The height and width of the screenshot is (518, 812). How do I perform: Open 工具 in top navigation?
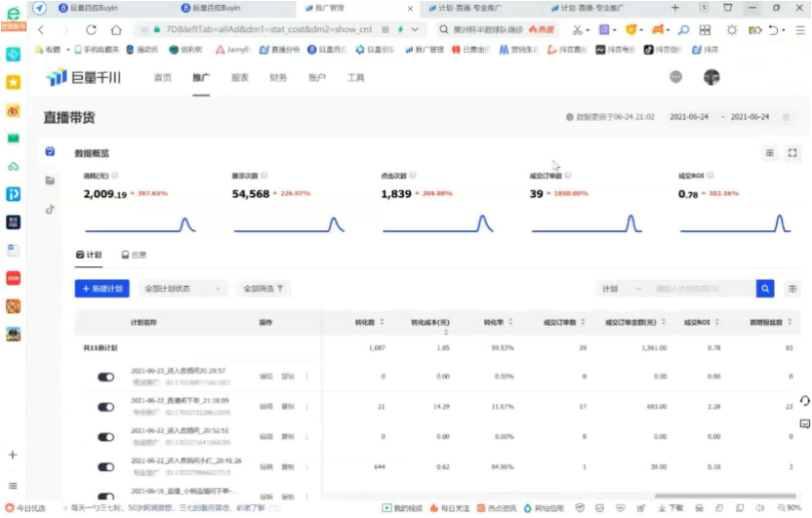(356, 78)
